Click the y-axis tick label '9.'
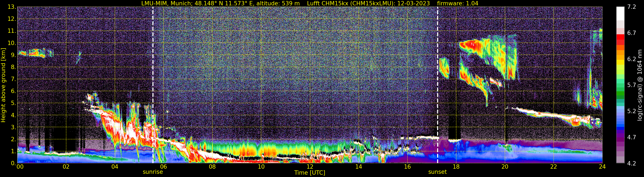The width and height of the screenshot is (644, 177). (x=13, y=55)
